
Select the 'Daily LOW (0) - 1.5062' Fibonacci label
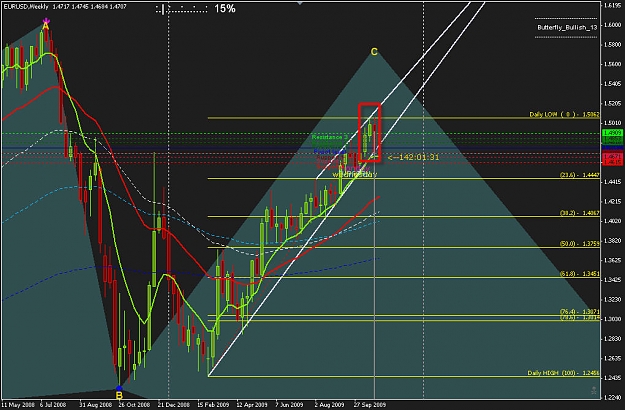564,114
